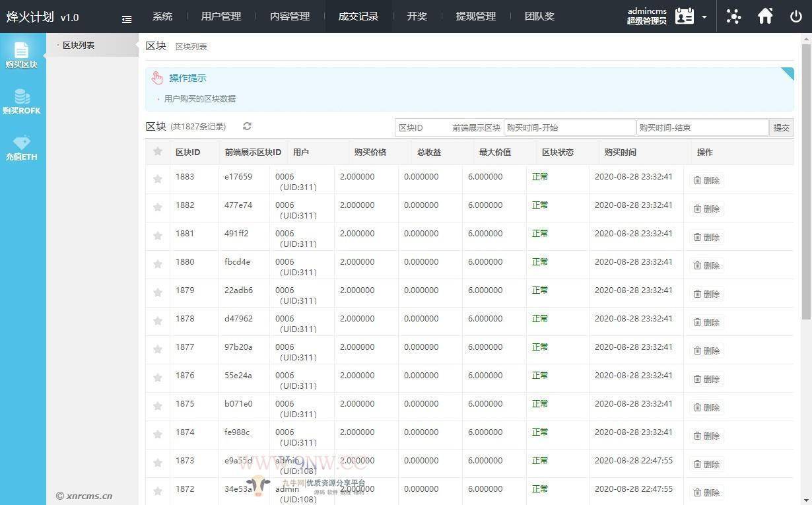Viewport: 812px width, 505px height.
Task: Toggle the star in the table header
Action: tap(158, 152)
